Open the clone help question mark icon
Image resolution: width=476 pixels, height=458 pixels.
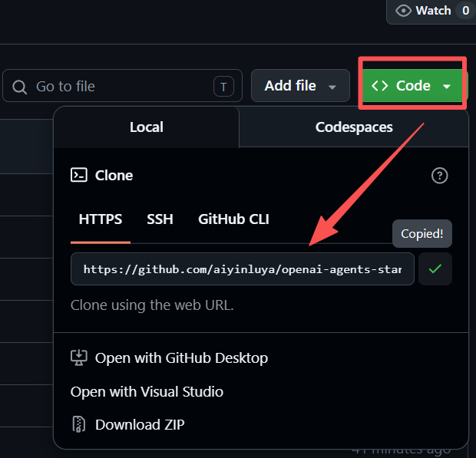pyautogui.click(x=439, y=176)
